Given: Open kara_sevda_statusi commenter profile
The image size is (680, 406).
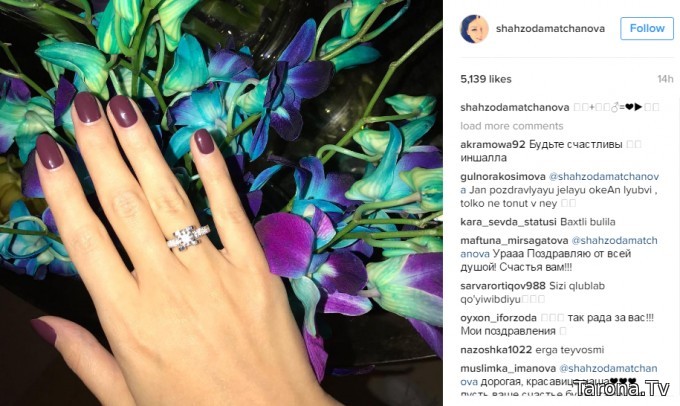Looking at the screenshot, I should point(508,222).
